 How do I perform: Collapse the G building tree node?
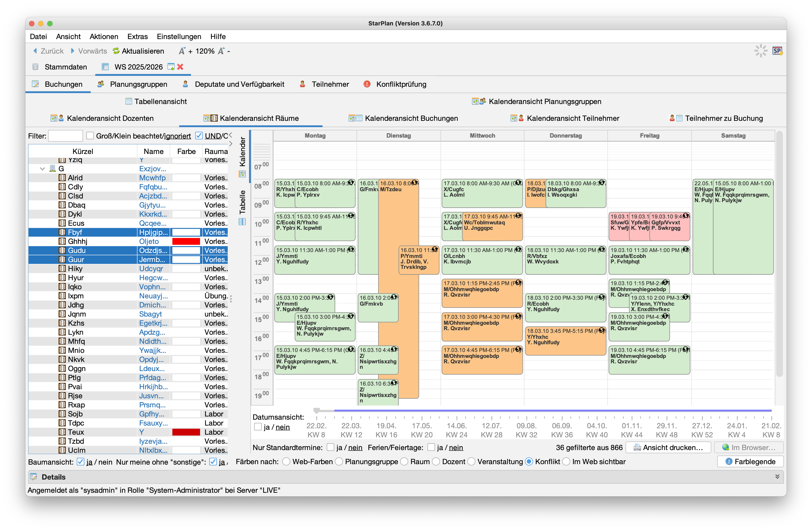[x=42, y=169]
